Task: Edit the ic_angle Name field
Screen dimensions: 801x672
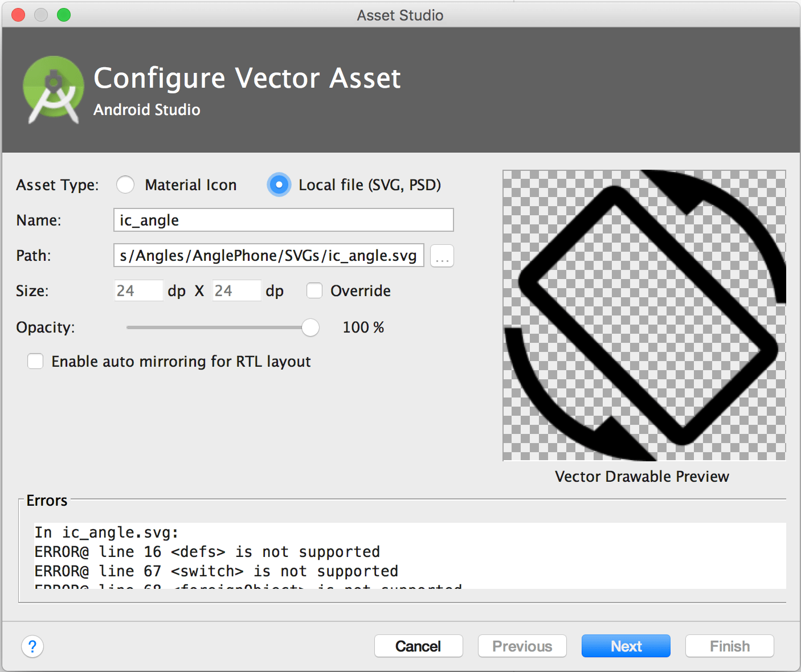Action: click(x=283, y=220)
